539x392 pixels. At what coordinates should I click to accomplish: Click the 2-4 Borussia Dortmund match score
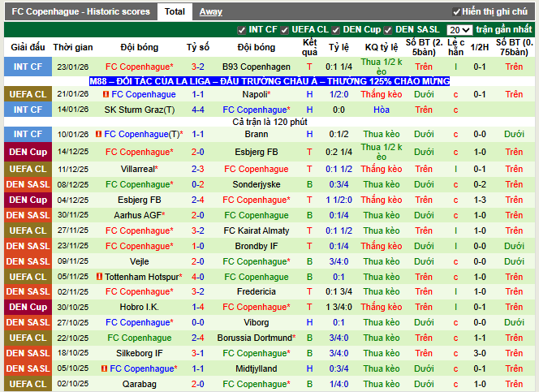197,338
